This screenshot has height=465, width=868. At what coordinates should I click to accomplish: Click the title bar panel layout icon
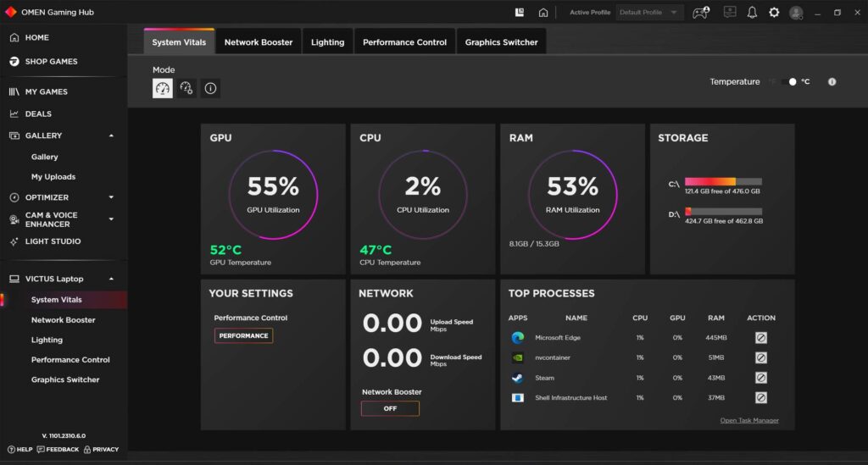tap(520, 12)
